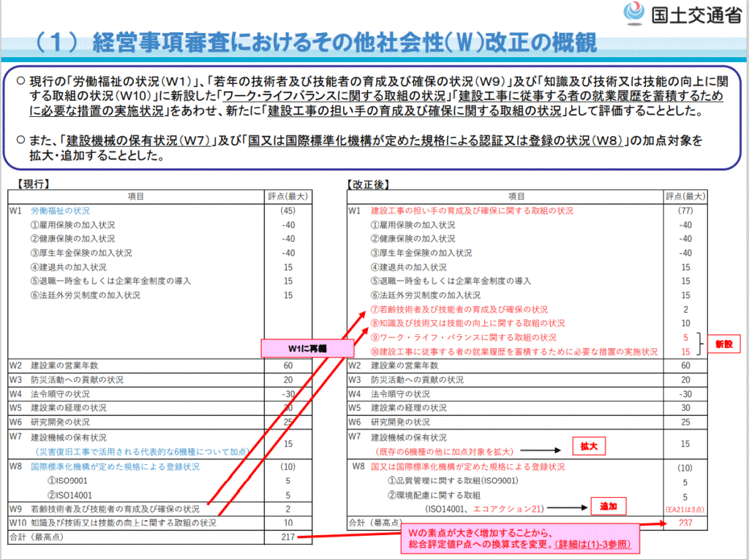The width and height of the screenshot is (749, 560).
Task: Select the red 追加 label box
Action: tap(609, 506)
